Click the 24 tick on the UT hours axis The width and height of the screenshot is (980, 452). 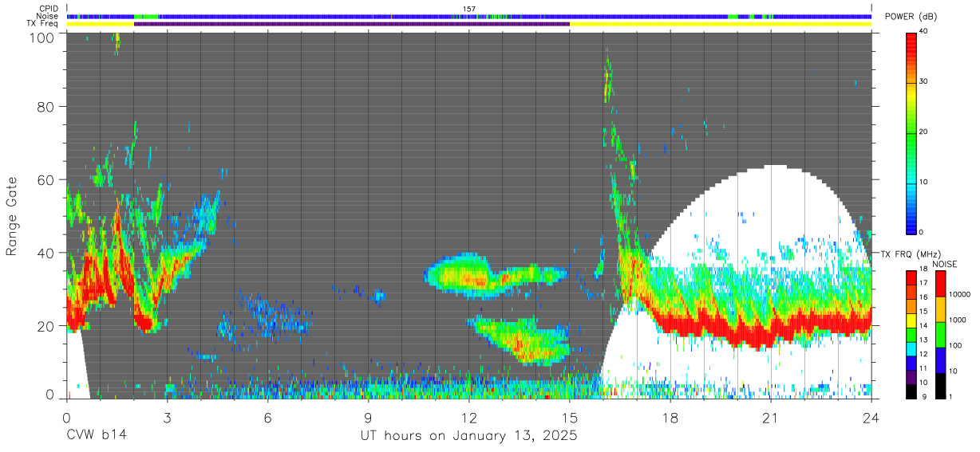pyautogui.click(x=871, y=417)
